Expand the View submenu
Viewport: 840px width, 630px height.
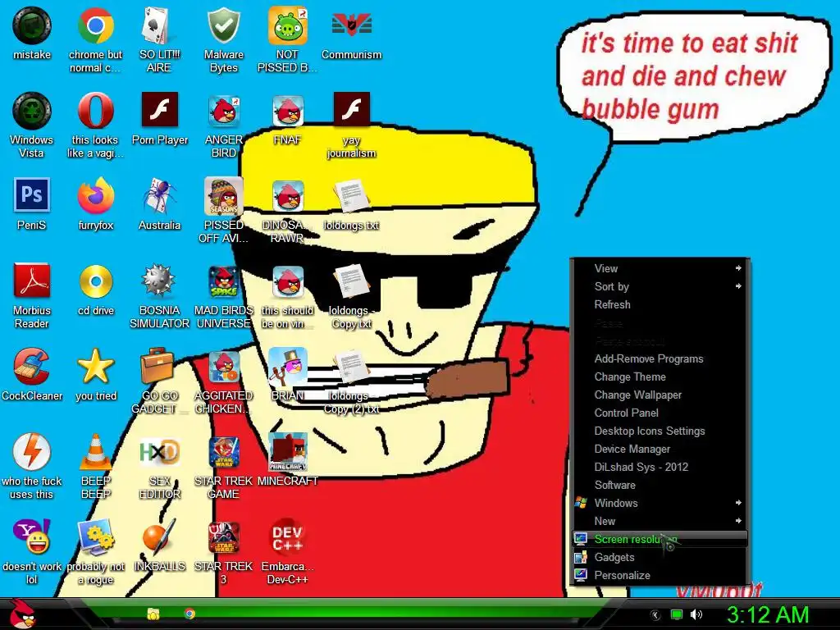coord(660,268)
